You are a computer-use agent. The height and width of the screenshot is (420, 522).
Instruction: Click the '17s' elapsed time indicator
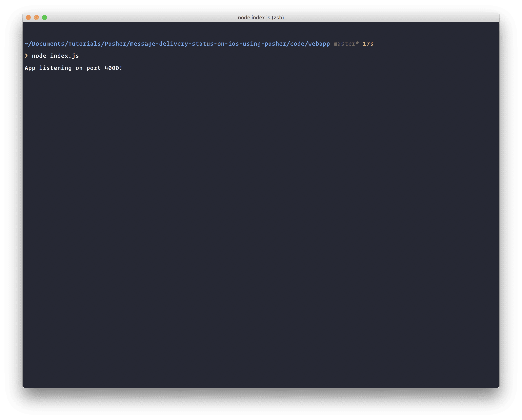coord(368,44)
